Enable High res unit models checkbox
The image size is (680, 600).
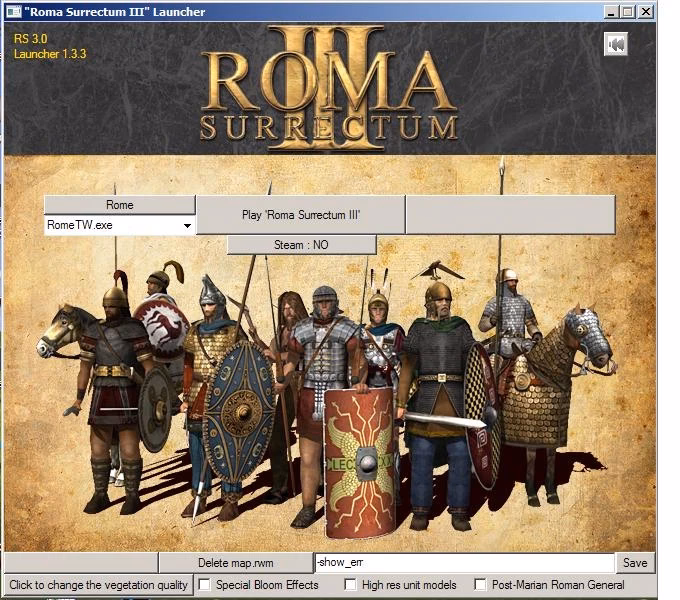tap(350, 585)
